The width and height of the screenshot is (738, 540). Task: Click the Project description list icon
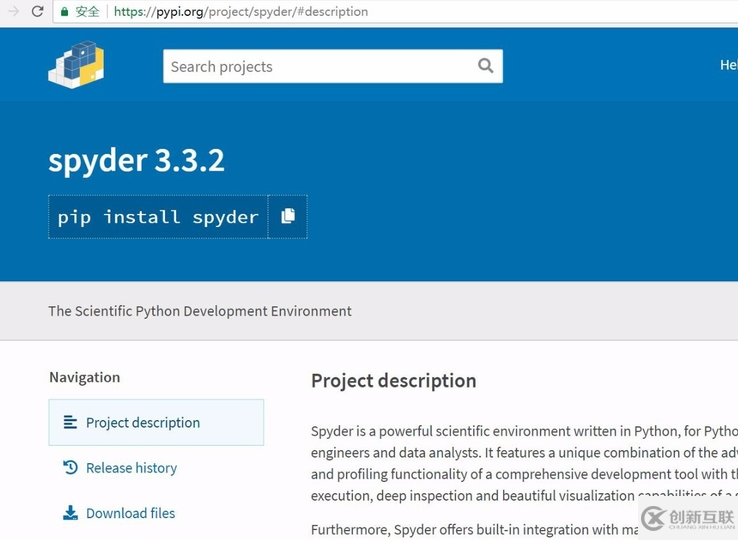tap(70, 422)
